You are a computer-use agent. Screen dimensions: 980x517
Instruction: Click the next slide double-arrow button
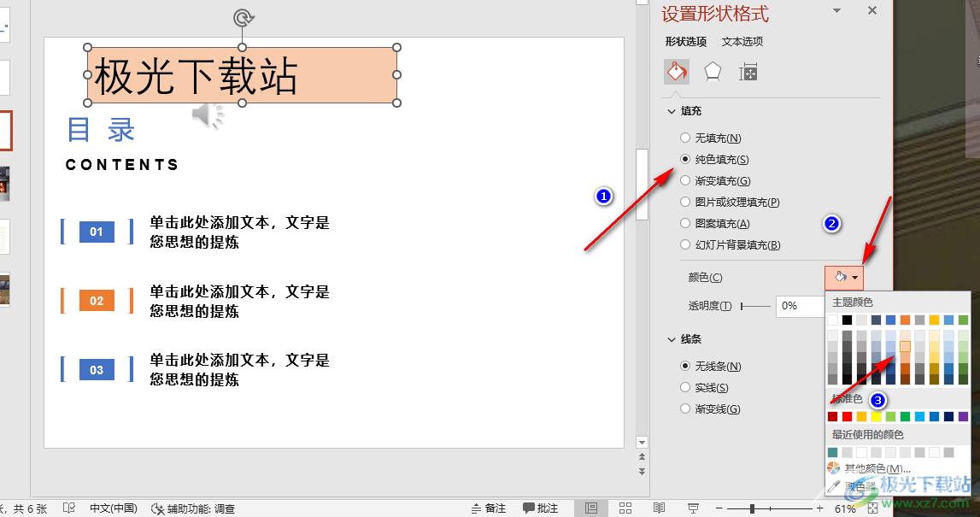pos(642,472)
